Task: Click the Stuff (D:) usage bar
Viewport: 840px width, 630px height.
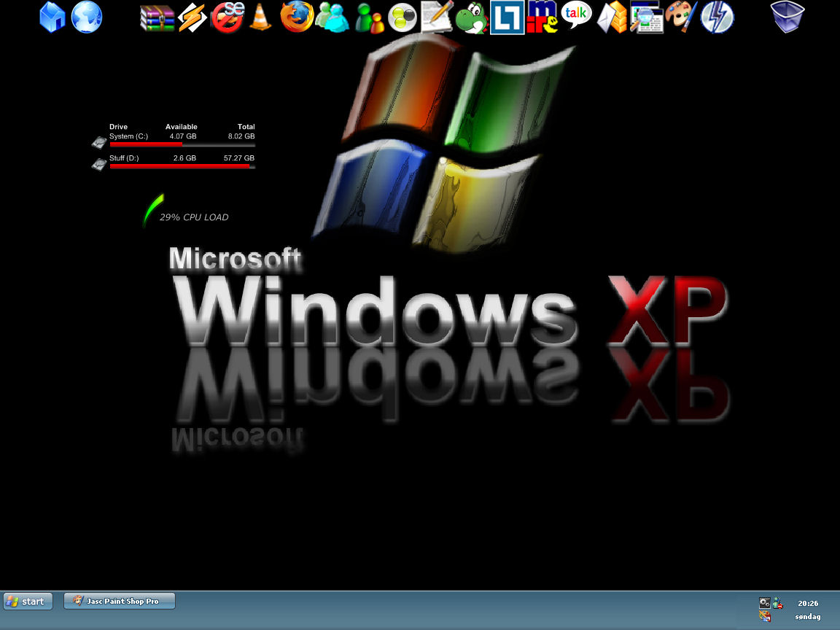Action: tap(182, 166)
